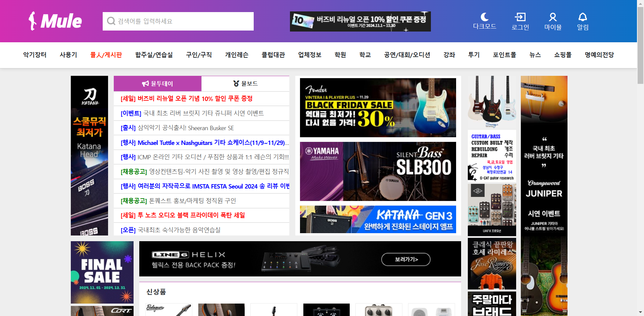
Task: Click the 보러가기> button on Helix banner
Action: click(x=406, y=259)
